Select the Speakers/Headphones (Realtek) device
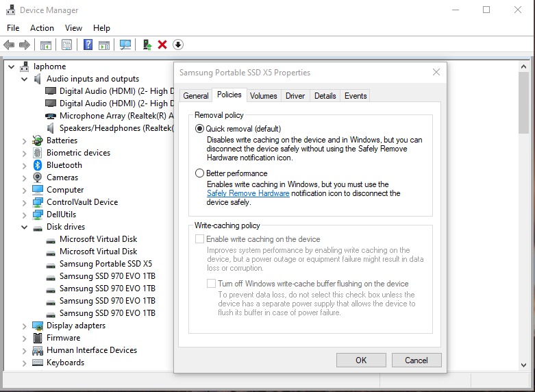The image size is (535, 392). (116, 128)
